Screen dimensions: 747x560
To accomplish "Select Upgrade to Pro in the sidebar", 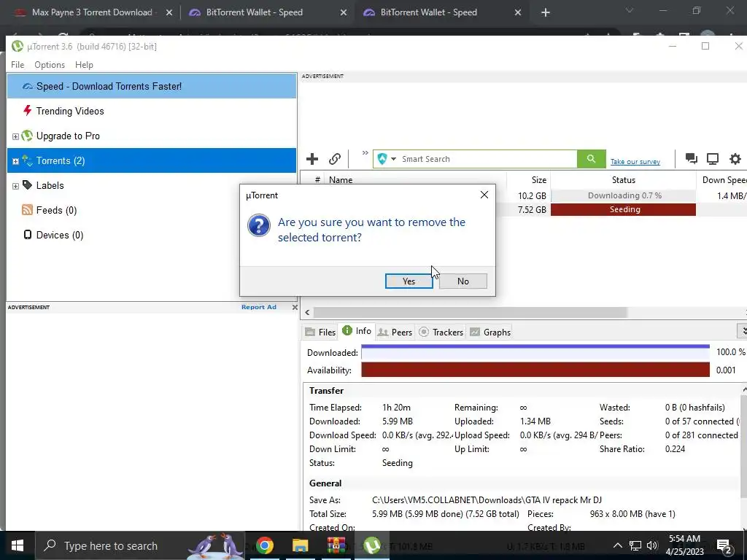I will point(152,136).
